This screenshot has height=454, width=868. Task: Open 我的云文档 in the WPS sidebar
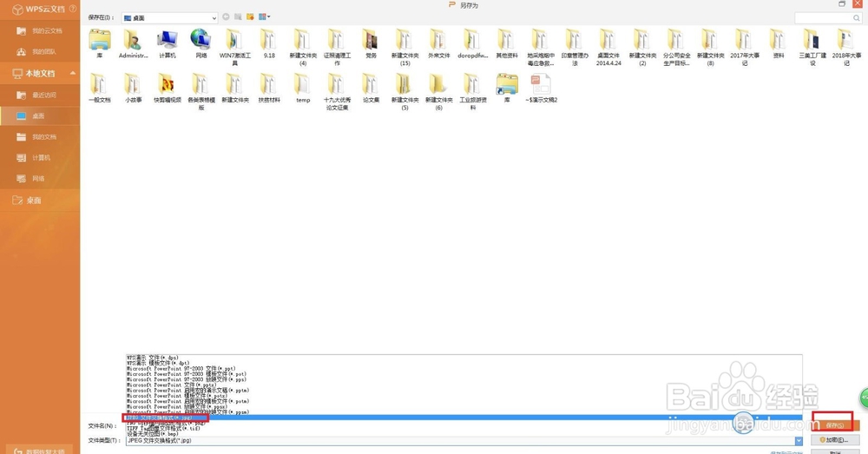pos(40,31)
